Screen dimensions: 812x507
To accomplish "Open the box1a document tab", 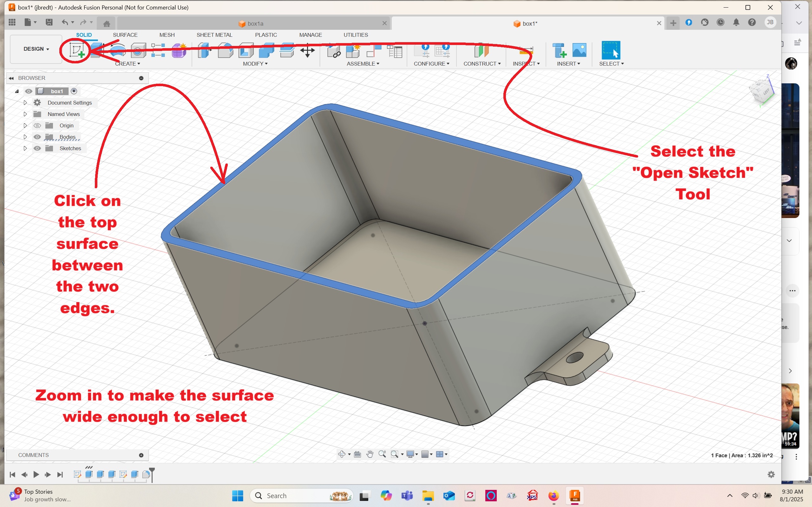I will pyautogui.click(x=255, y=23).
